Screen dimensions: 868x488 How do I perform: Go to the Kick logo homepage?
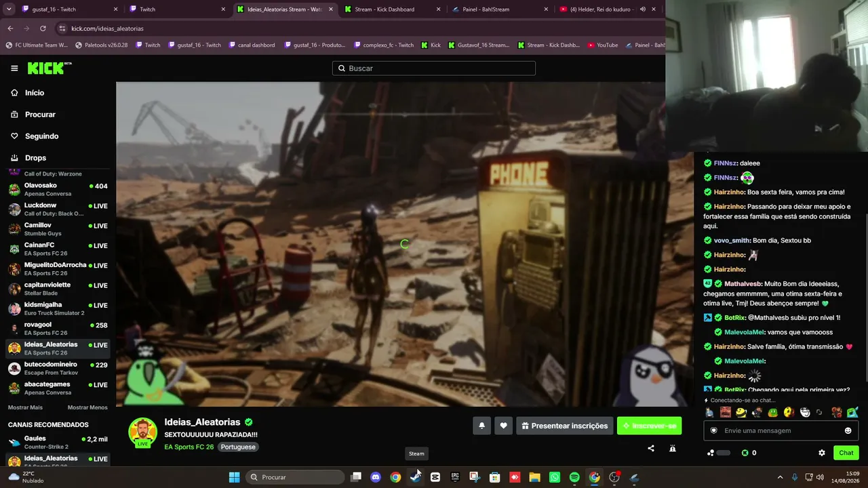pos(50,68)
